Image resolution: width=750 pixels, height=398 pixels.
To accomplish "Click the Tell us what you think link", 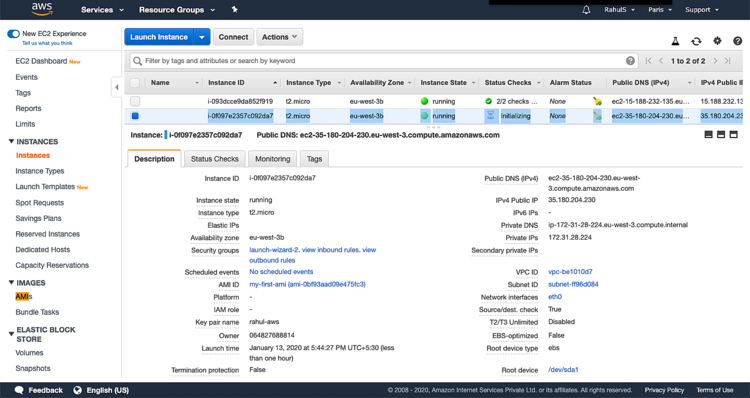I will tap(47, 43).
